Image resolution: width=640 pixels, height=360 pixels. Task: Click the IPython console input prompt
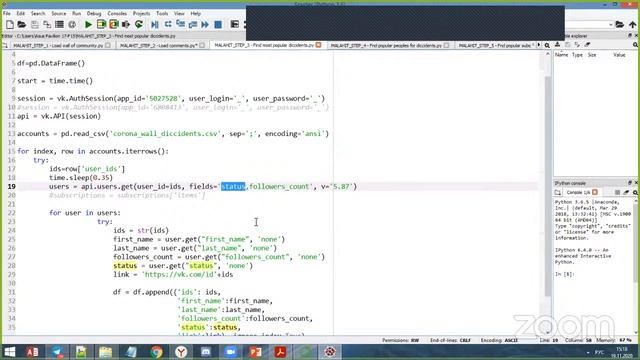point(565,274)
